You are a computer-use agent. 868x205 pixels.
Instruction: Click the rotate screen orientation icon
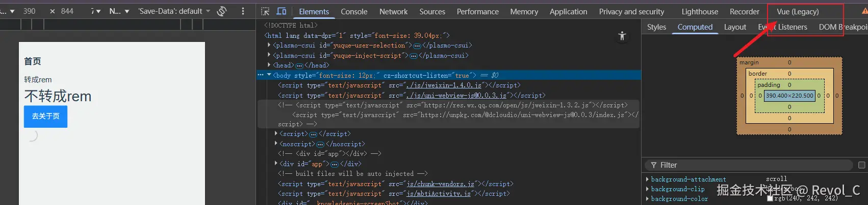pyautogui.click(x=222, y=11)
